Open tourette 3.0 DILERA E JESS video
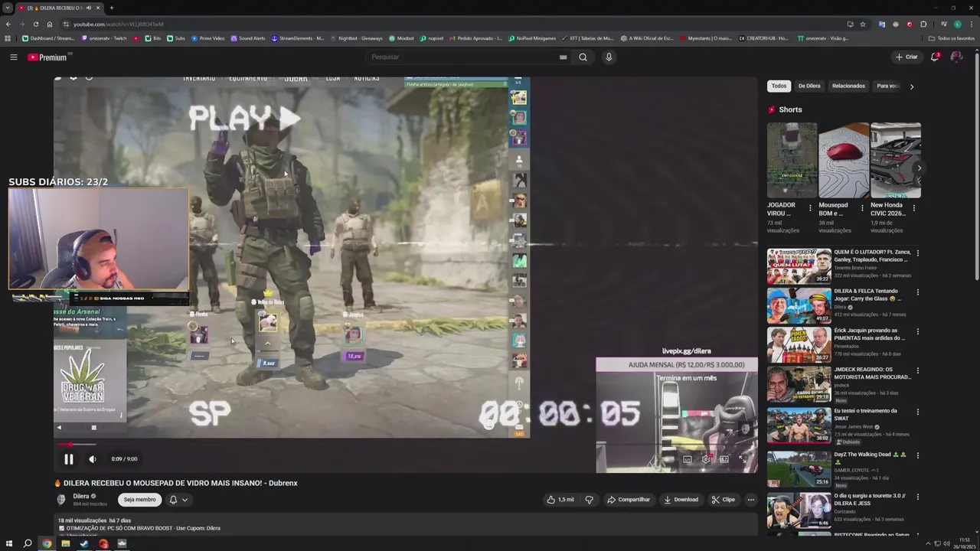Viewport: 980px width, 551px height. pos(799,510)
